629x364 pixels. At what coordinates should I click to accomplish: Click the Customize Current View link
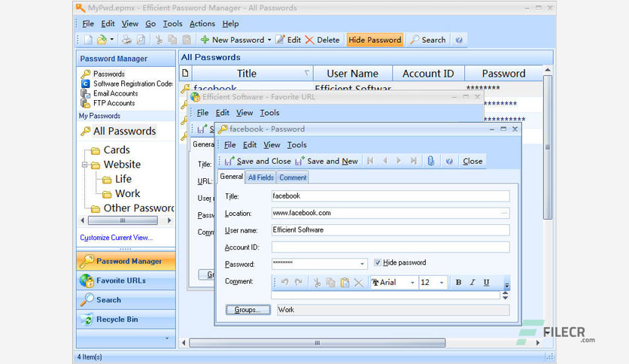point(117,238)
